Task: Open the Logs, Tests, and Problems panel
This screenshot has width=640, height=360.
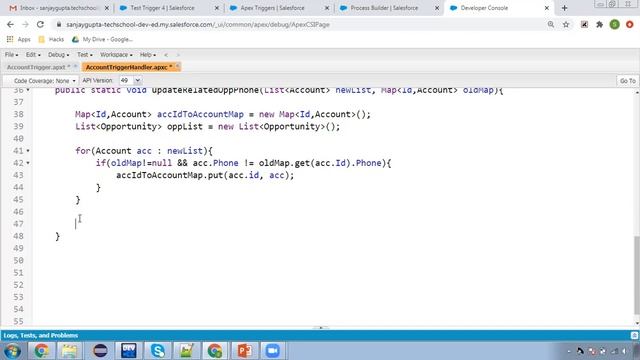Action: [40, 336]
